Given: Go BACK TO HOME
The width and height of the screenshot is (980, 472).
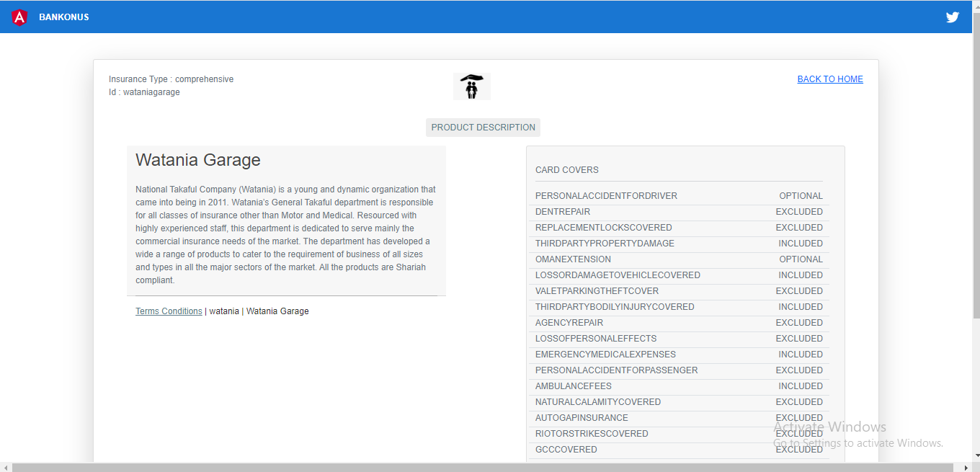Looking at the screenshot, I should pos(830,79).
